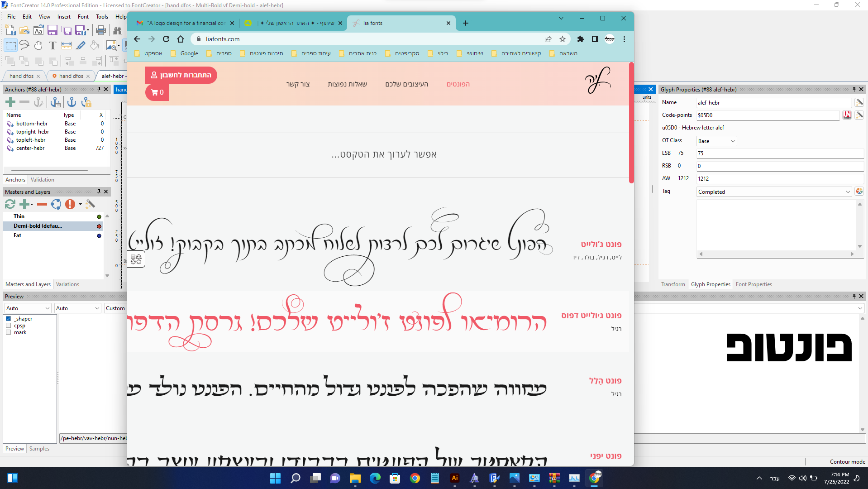Select the Text tool in FontCreator
The height and width of the screenshot is (489, 868).
(52, 45)
